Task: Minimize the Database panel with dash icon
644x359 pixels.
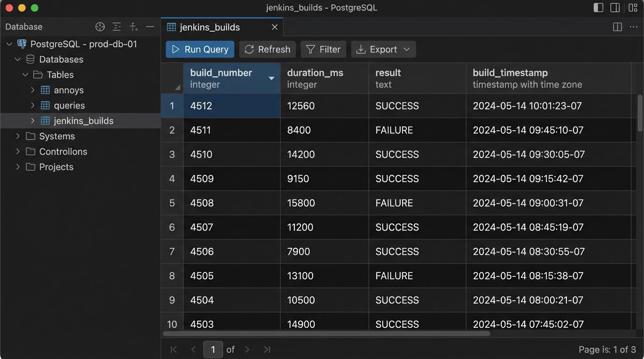Action: click(150, 27)
